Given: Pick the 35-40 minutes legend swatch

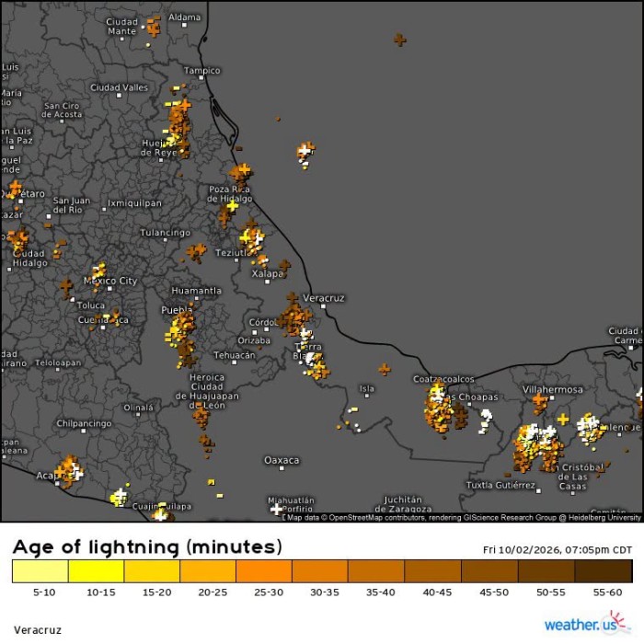Looking at the screenshot, I should pos(376,571).
